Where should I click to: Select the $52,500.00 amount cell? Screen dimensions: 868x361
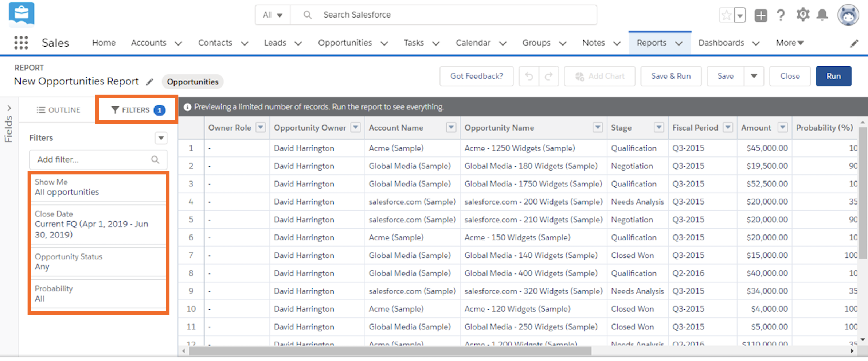tap(764, 184)
